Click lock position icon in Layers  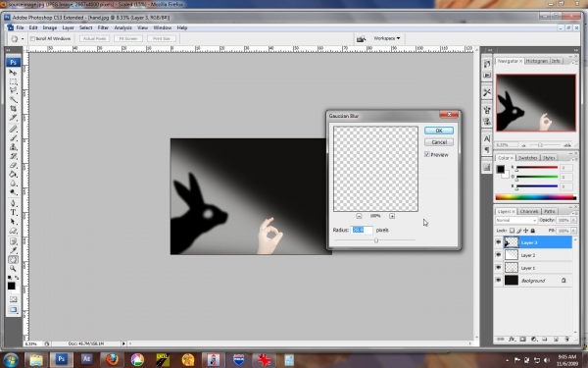525,231
